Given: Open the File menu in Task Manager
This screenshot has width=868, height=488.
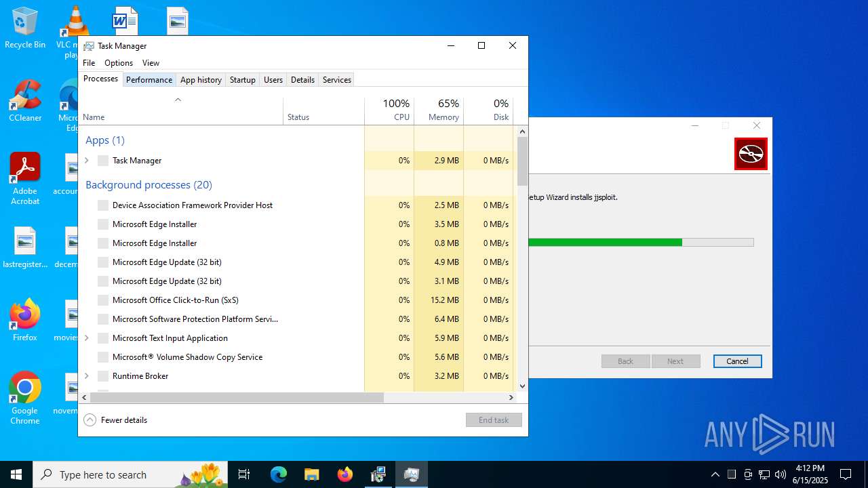Looking at the screenshot, I should [89, 63].
